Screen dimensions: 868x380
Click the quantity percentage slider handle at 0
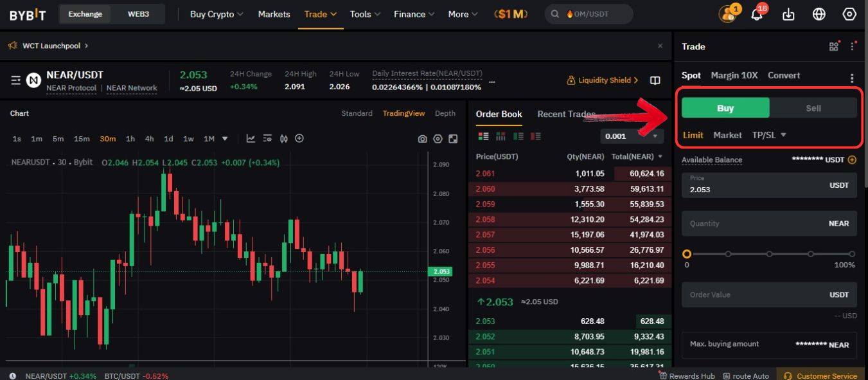pyautogui.click(x=687, y=254)
